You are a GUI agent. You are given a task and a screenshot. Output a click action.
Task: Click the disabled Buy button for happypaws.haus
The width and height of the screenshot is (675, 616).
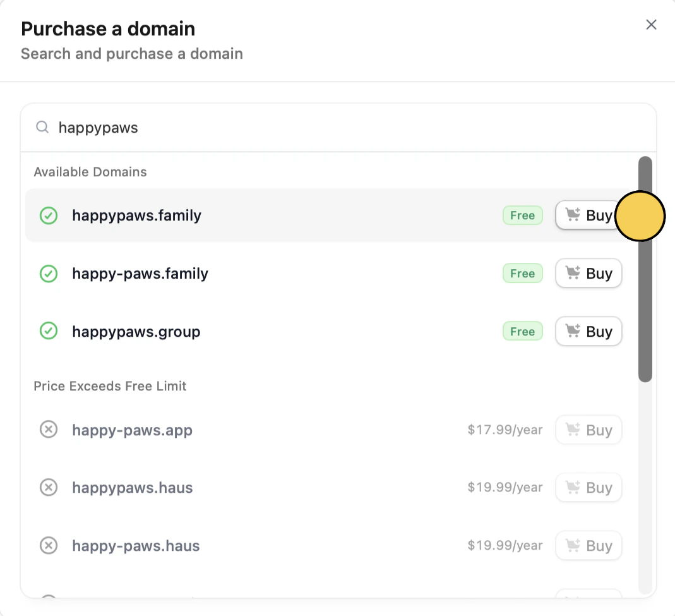click(x=588, y=487)
